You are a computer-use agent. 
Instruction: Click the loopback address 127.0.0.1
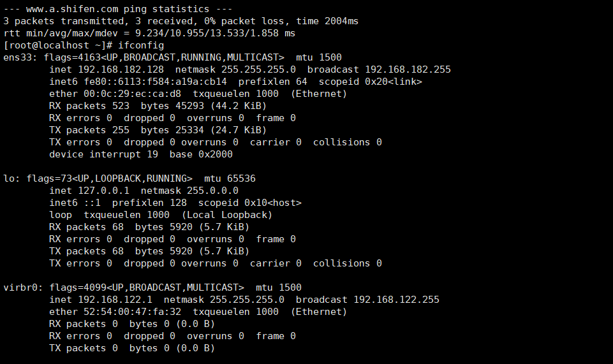[103, 191]
